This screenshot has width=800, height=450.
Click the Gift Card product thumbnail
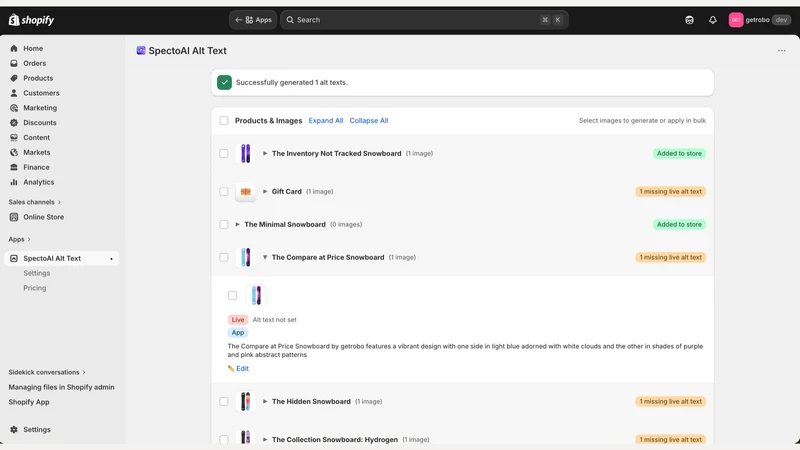(x=245, y=191)
